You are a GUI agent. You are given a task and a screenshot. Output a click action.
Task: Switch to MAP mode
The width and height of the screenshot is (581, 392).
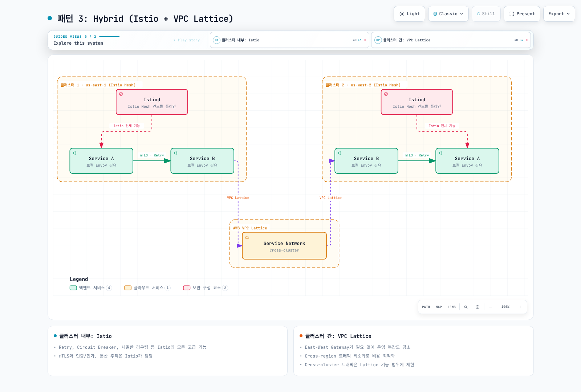pyautogui.click(x=439, y=307)
